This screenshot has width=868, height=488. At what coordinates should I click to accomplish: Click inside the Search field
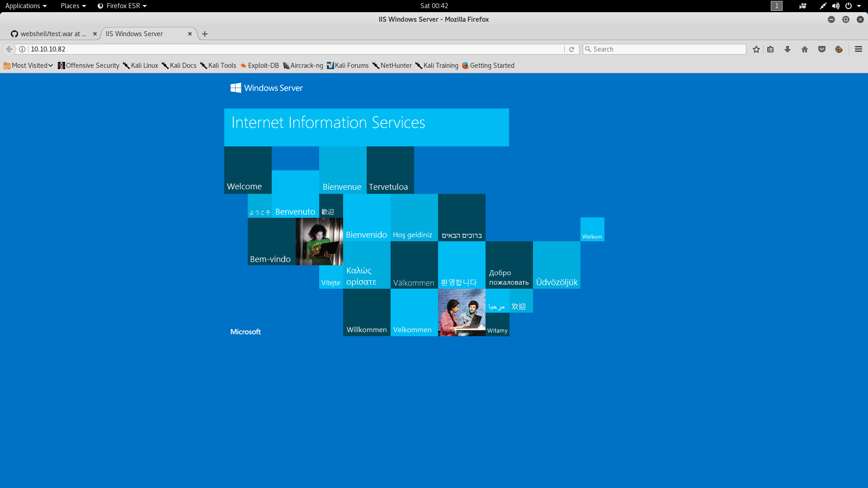[665, 49]
